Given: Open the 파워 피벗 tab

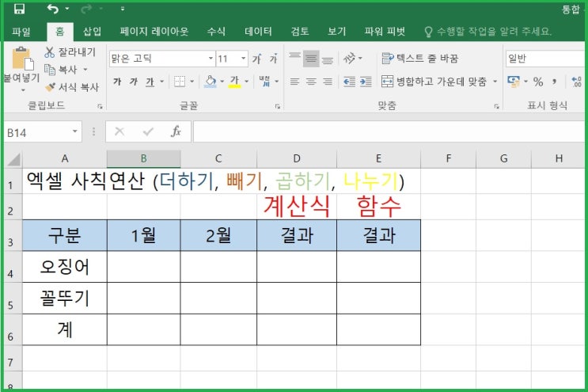Looking at the screenshot, I should [x=385, y=32].
